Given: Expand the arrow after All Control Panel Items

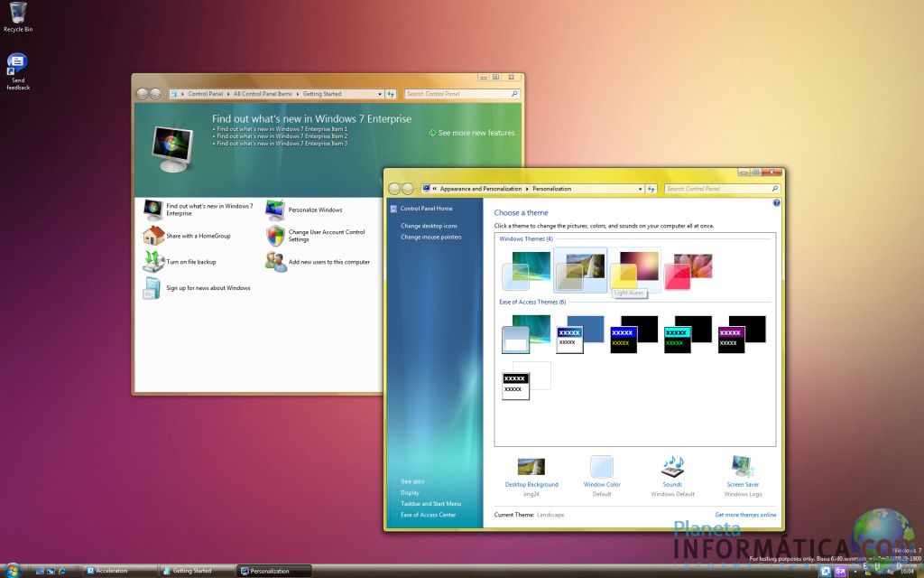Looking at the screenshot, I should (297, 94).
